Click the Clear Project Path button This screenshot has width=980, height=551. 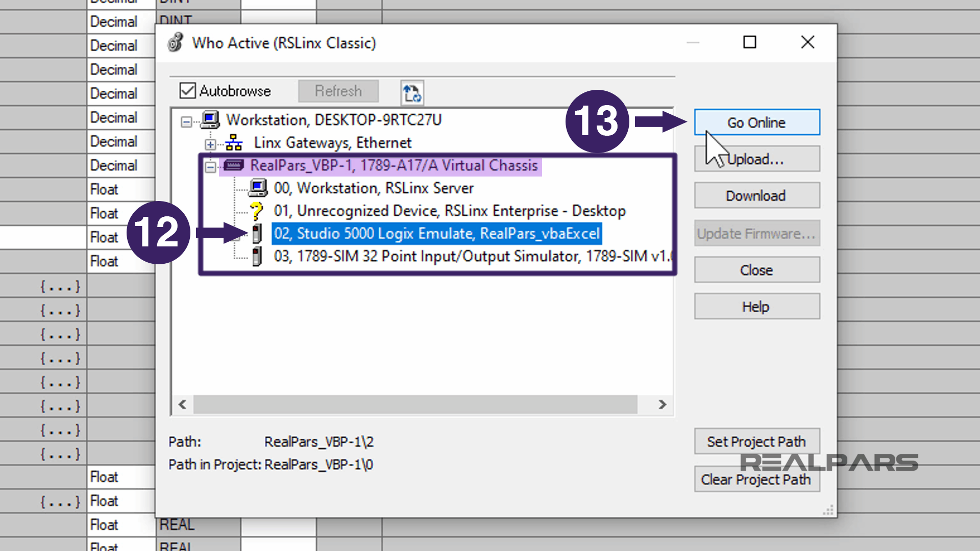click(756, 479)
